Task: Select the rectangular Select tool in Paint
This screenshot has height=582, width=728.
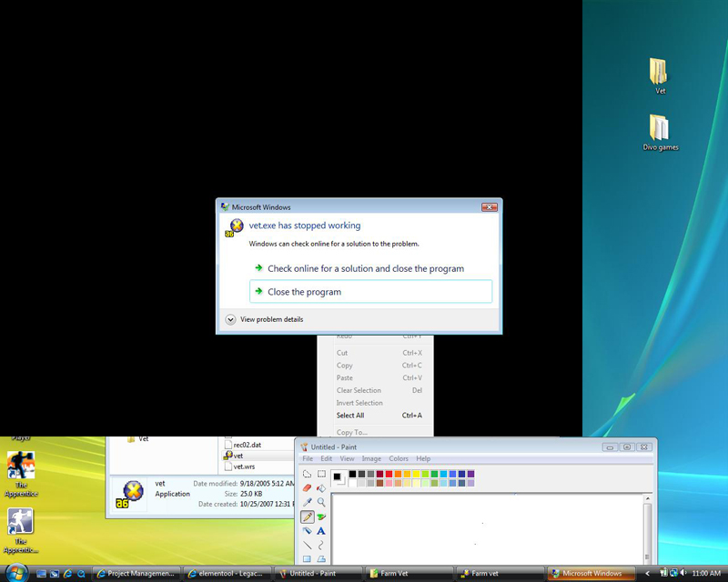Action: point(321,474)
